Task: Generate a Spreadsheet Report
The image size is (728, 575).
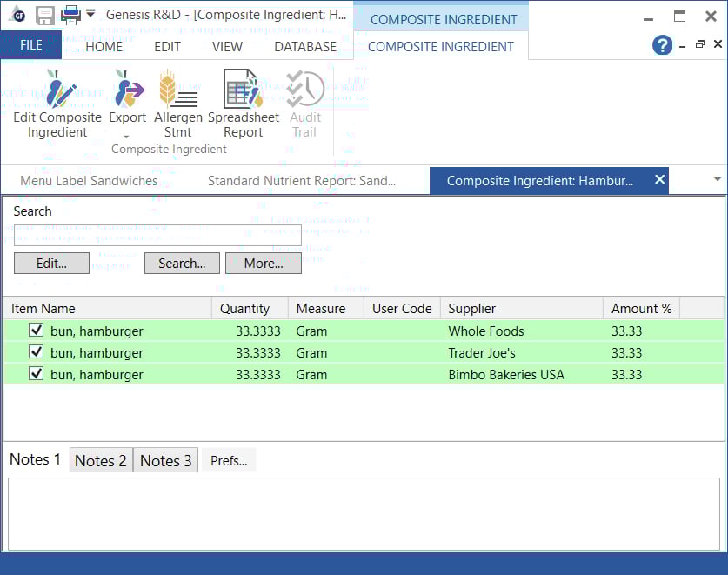Action: click(x=243, y=90)
